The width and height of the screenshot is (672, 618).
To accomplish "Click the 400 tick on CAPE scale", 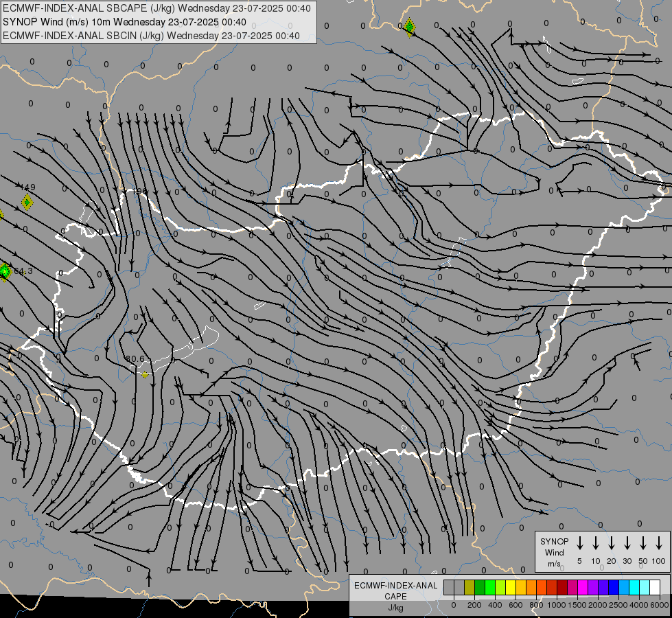I will point(495,605).
